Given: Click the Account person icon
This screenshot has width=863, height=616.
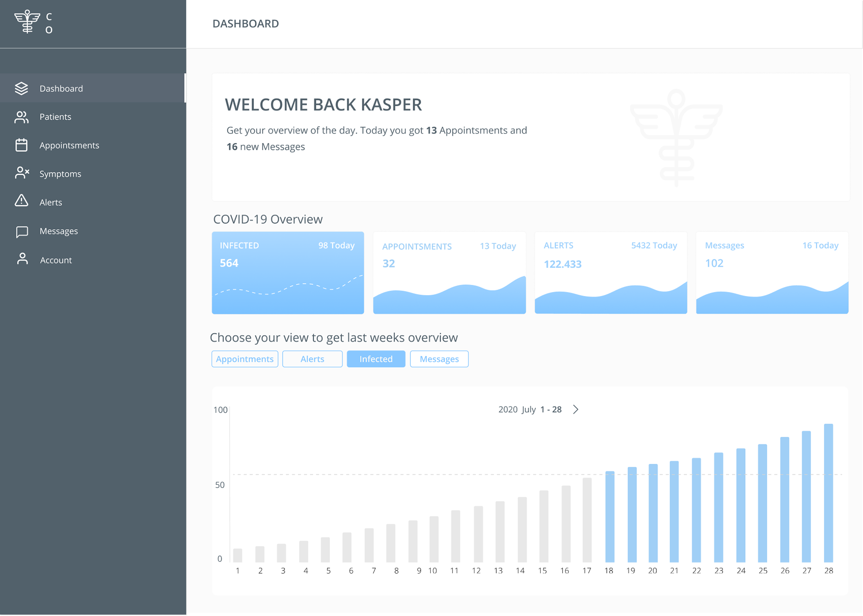Looking at the screenshot, I should point(22,259).
